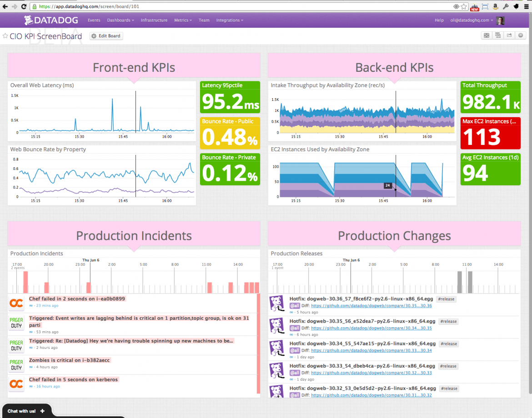Image resolution: width=532 pixels, height=418 pixels.
Task: Toggle the star favorite next to CIO KPI ScreenBoard
Action: tap(5, 35)
